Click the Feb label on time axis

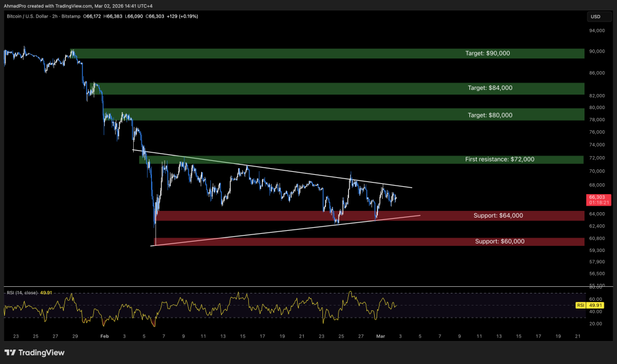point(104,335)
